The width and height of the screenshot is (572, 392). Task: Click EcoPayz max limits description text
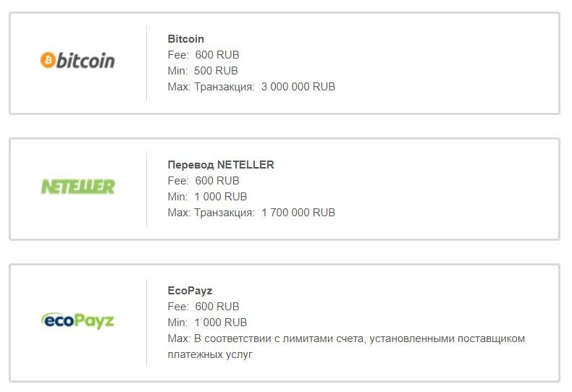pos(346,338)
